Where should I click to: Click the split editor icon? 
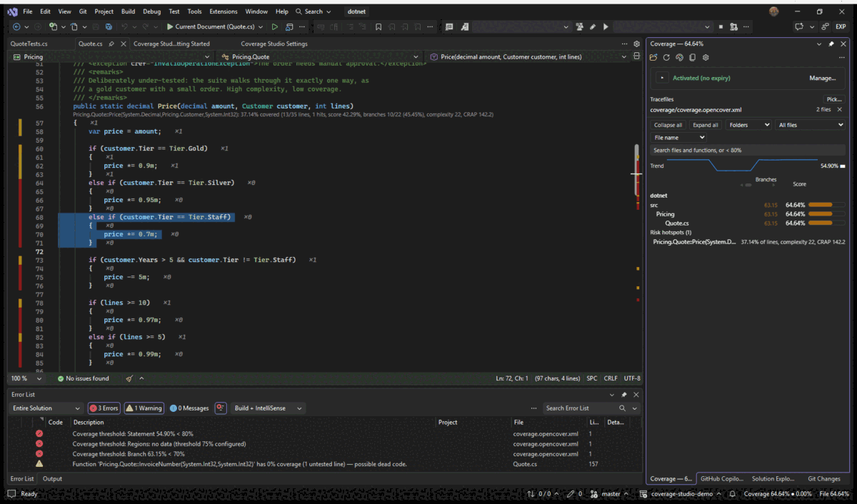tap(636, 56)
